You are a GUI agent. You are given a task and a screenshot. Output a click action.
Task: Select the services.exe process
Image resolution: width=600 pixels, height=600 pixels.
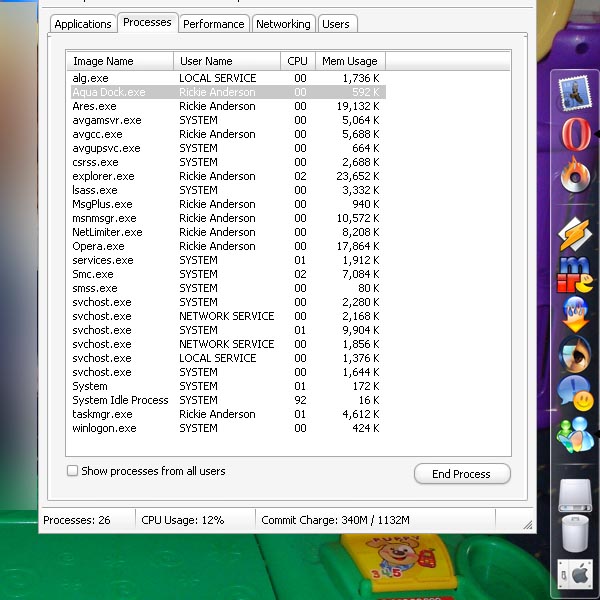pos(228,260)
